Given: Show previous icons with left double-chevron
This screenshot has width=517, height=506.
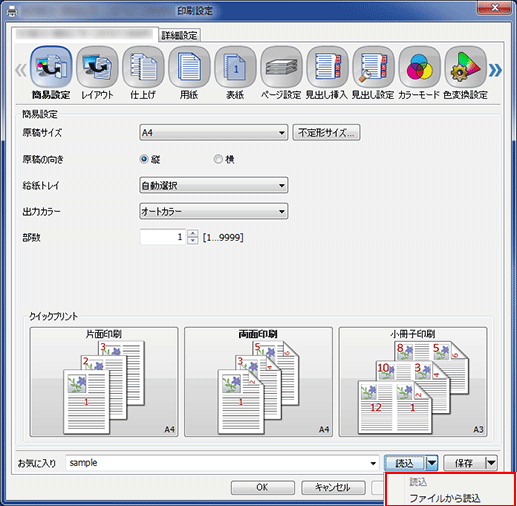Looking at the screenshot, I should tap(21, 70).
